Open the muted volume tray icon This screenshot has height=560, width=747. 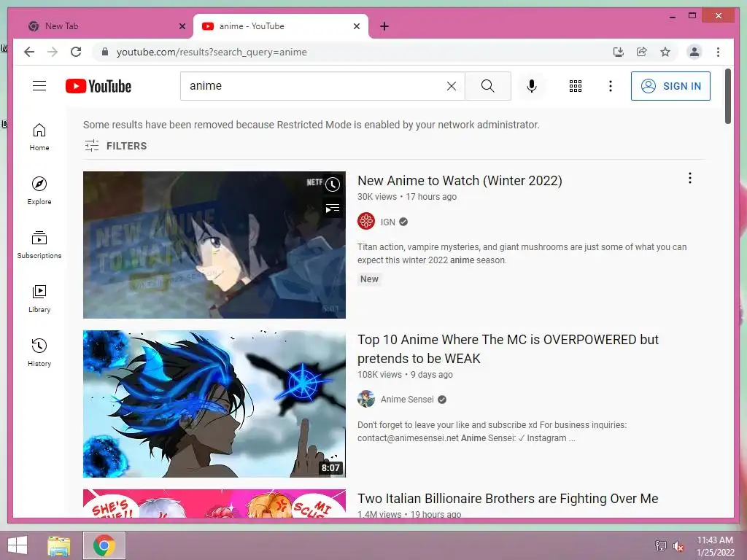(x=678, y=546)
